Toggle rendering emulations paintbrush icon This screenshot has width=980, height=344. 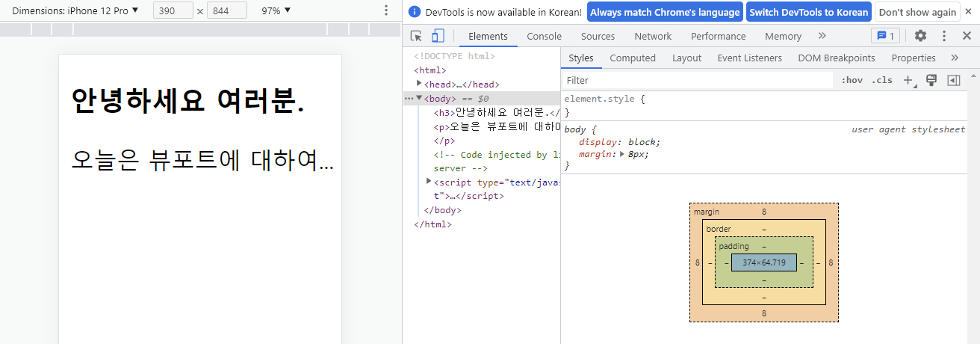[931, 80]
